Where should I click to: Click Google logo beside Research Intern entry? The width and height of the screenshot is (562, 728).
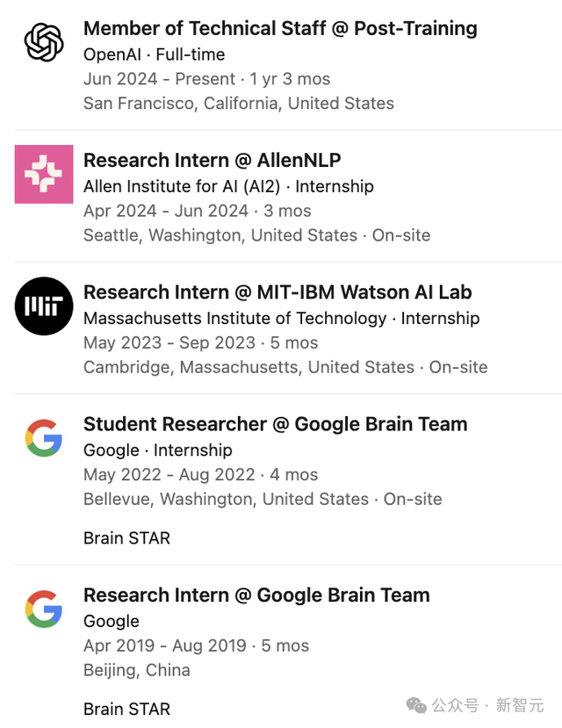44,609
